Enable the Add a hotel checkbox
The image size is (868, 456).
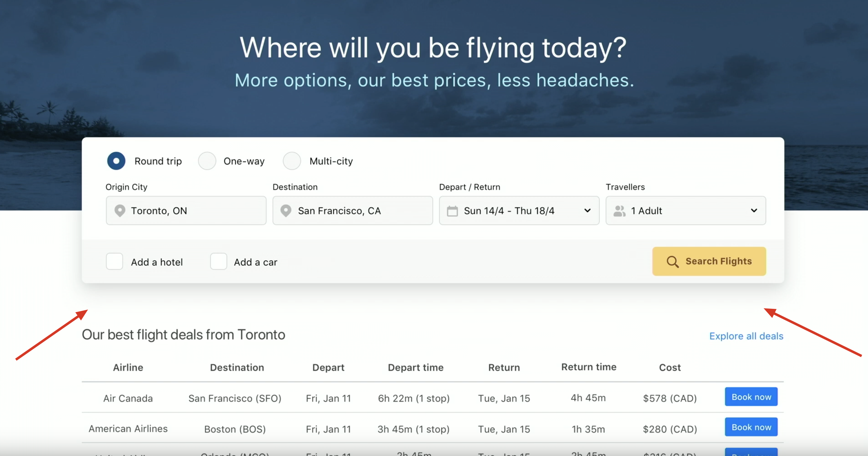(115, 262)
